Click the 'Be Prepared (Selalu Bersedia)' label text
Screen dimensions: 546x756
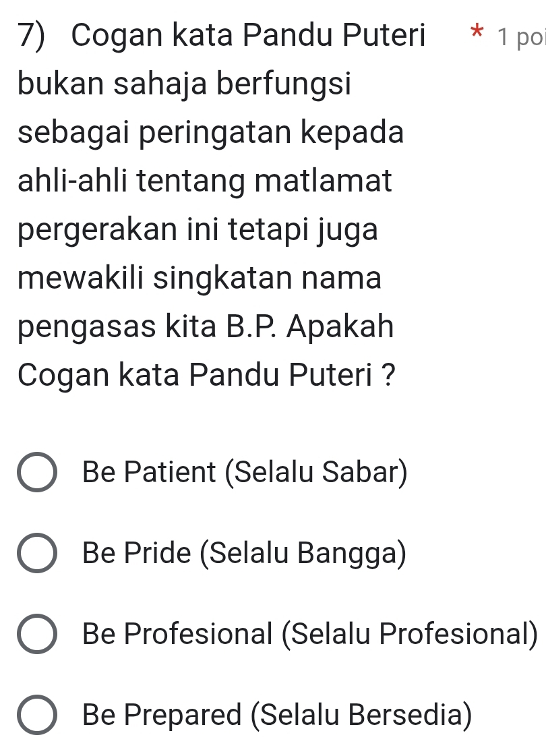click(x=277, y=715)
